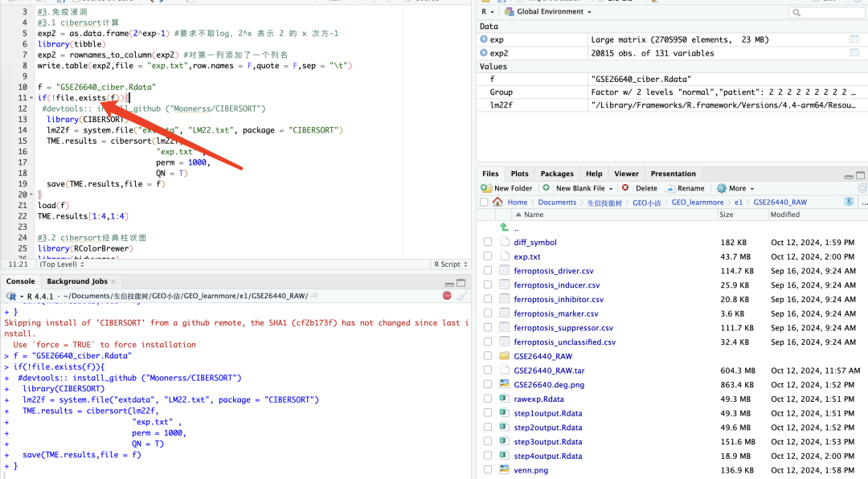The width and height of the screenshot is (868, 479).
Task: Open the New Blank File dropdown arrow
Action: (611, 189)
